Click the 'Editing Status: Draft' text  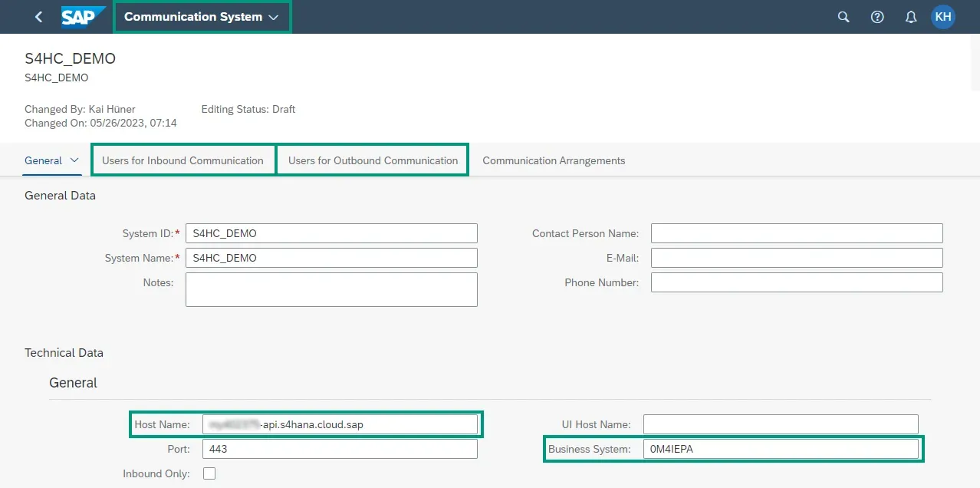click(248, 109)
